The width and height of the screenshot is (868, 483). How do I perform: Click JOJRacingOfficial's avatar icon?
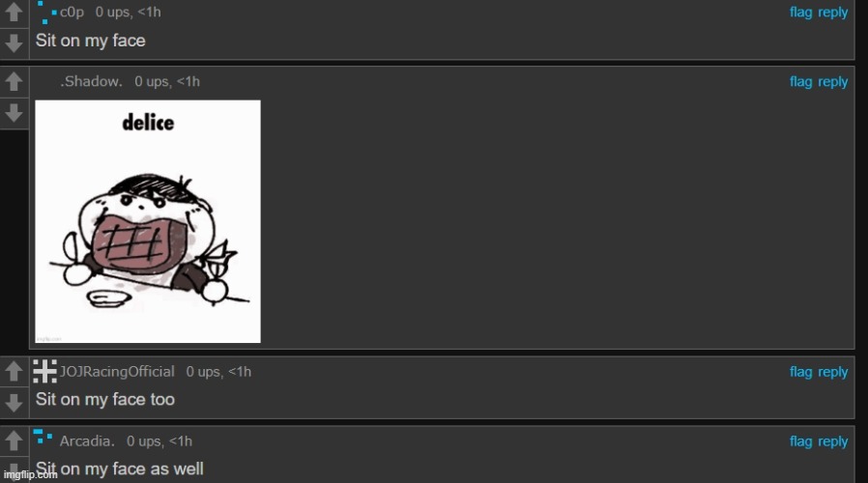pos(44,371)
